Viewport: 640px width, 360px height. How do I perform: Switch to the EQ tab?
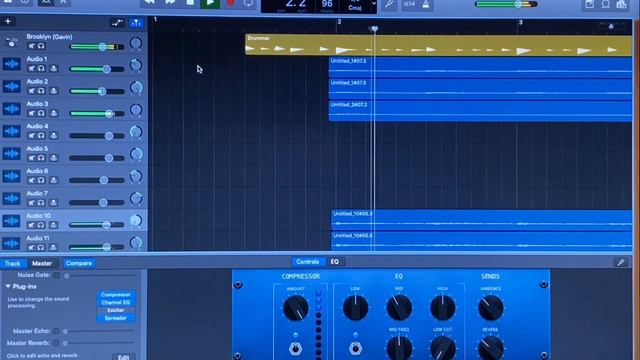point(335,262)
